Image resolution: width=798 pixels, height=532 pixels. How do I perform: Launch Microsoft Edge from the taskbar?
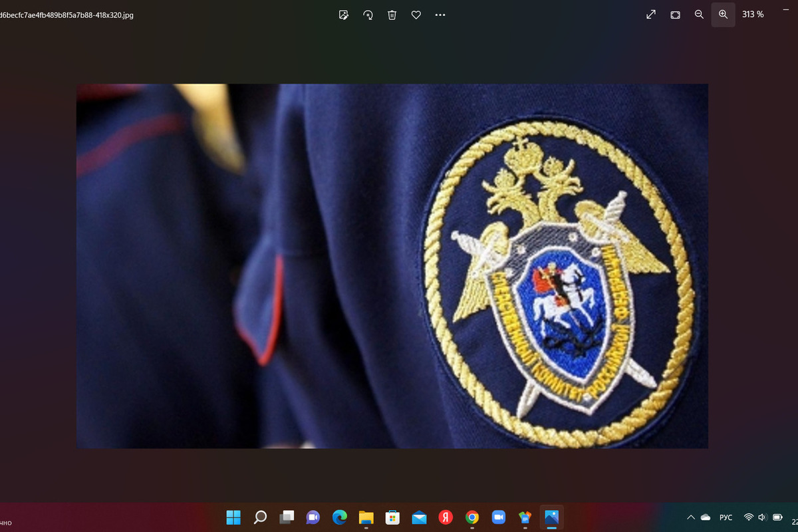(x=340, y=517)
